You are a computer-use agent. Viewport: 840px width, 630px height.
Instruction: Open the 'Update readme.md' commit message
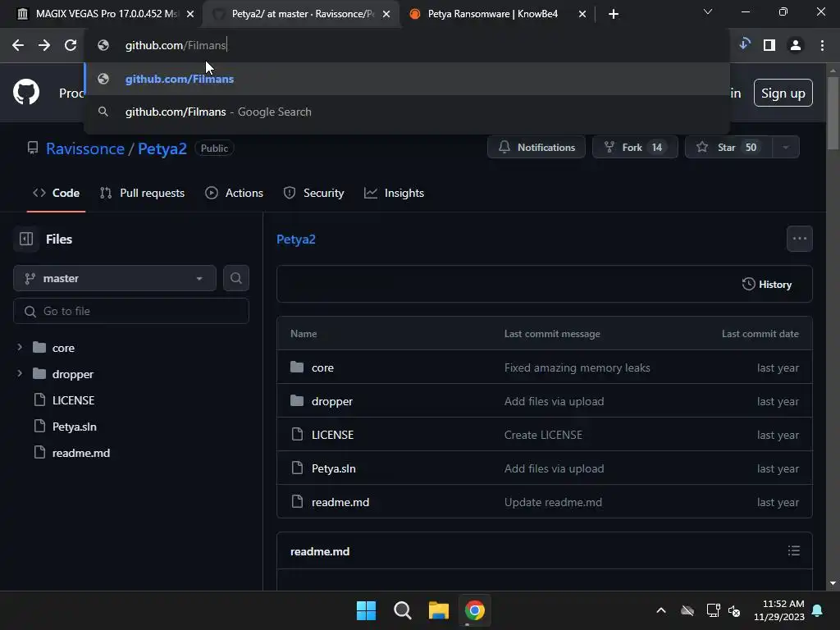tap(553, 502)
